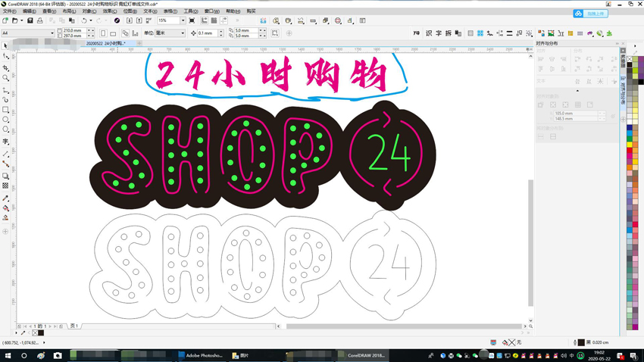The height and width of the screenshot is (362, 644).
Task: Toggle treat-as-filled objects button
Action: click(x=275, y=33)
